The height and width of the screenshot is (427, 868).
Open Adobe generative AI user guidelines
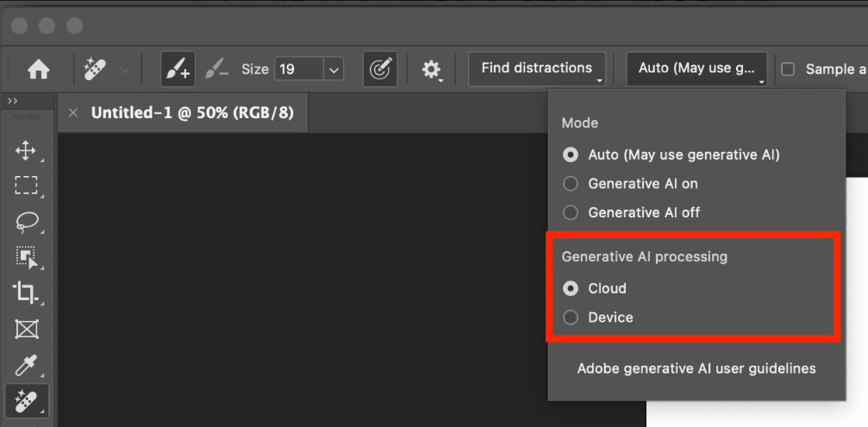[x=696, y=369]
